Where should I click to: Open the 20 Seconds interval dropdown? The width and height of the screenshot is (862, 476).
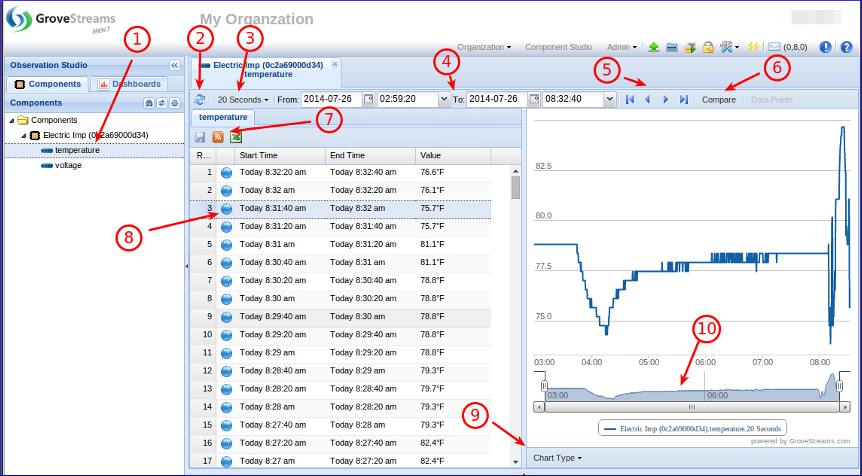(244, 100)
